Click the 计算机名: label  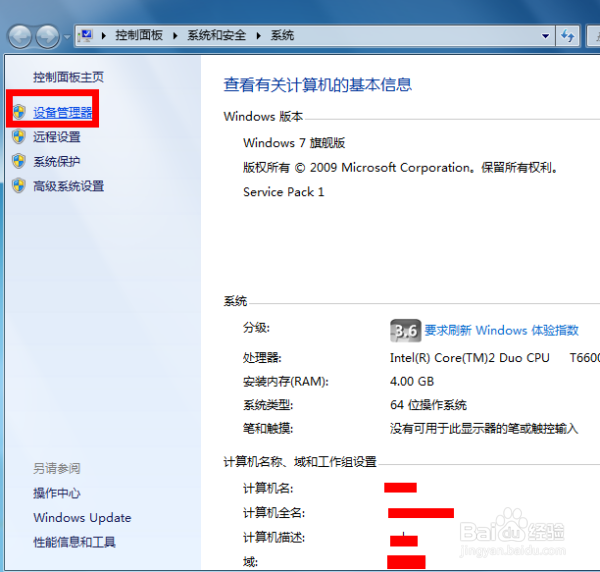[268, 488]
